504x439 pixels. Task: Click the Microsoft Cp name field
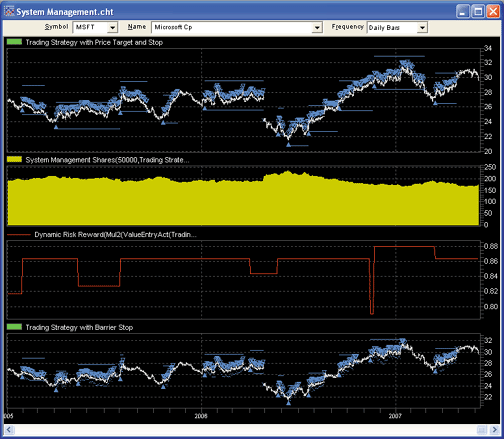coord(232,27)
